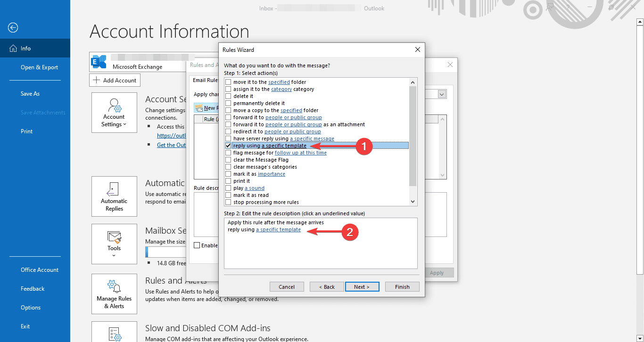
Task: Open Outlook Options from the sidebar
Action: pyautogui.click(x=30, y=307)
